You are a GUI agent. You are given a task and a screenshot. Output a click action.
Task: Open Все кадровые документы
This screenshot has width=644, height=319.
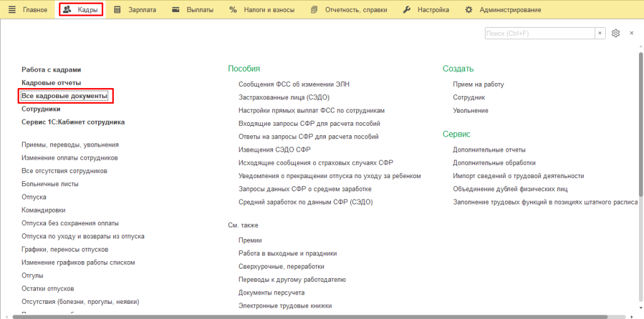(x=65, y=96)
